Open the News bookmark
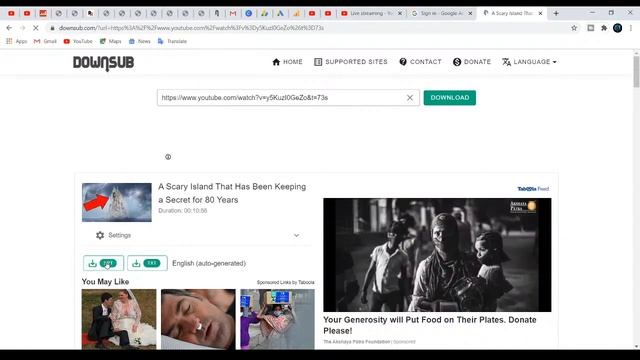Viewport: 640px width, 360px height. click(x=140, y=41)
